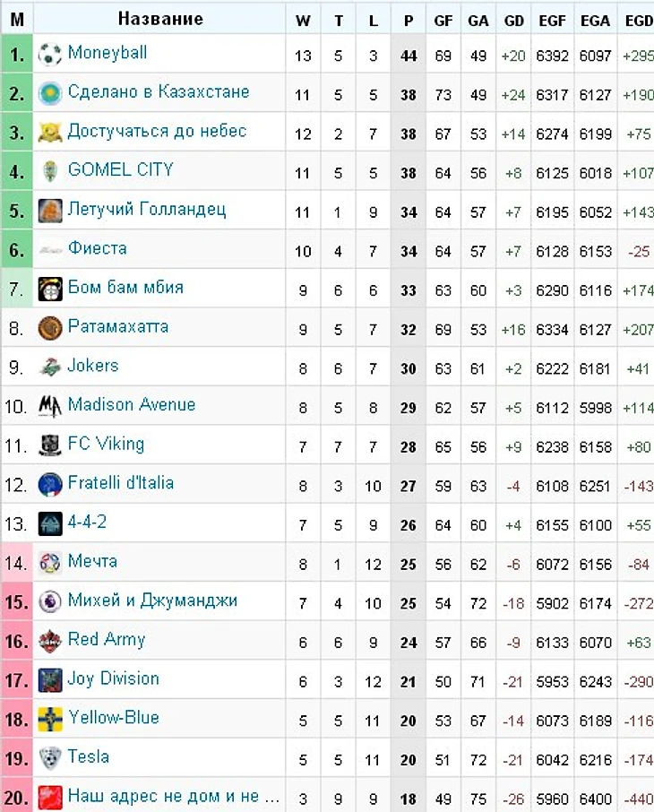654x812 pixels.
Task: Click the Бом бам мбия team logo
Action: tap(50, 289)
